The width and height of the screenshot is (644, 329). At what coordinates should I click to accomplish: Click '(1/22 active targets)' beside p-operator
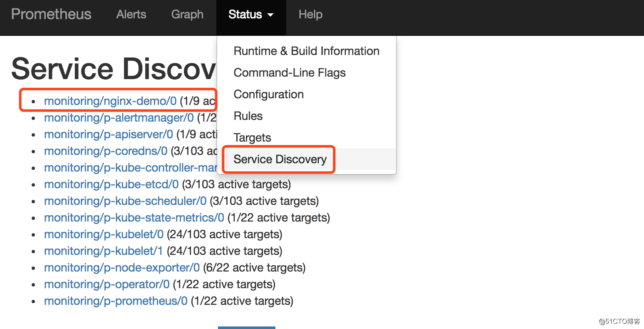click(224, 284)
